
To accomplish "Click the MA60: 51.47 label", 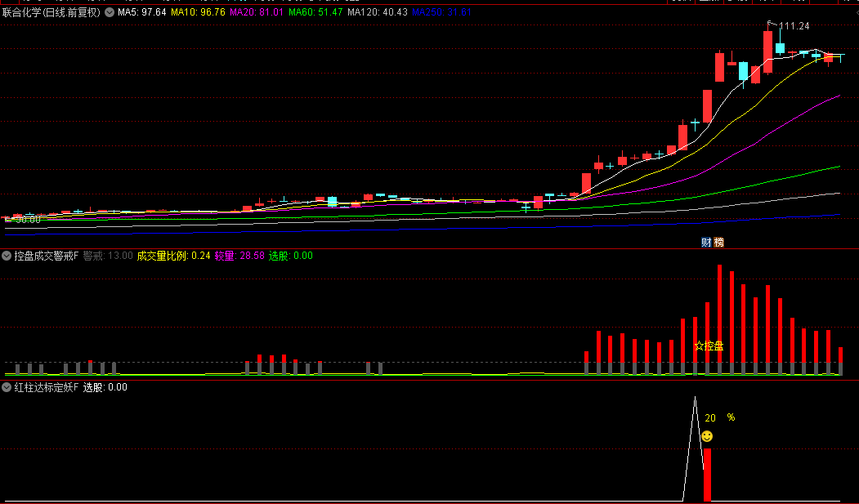I will [315, 12].
